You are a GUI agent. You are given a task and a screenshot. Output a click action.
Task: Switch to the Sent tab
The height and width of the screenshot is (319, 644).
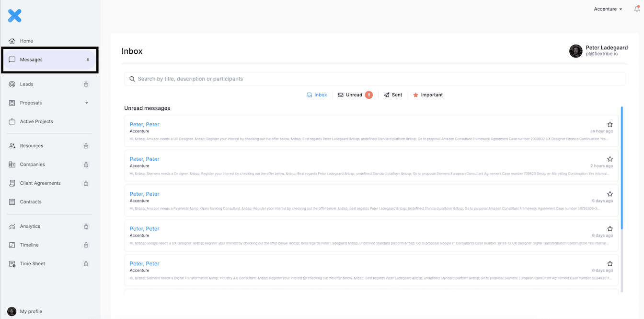pyautogui.click(x=393, y=95)
